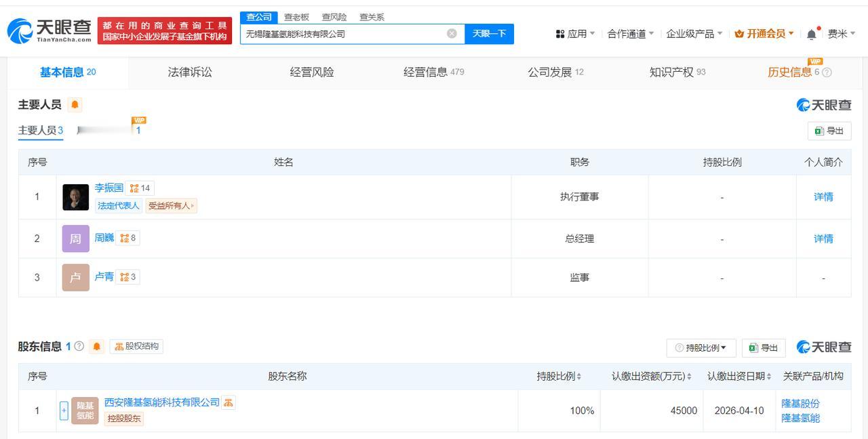The height and width of the screenshot is (439, 868).
Task: Click alert bell beside 主要人员 heading
Action: tap(75, 105)
